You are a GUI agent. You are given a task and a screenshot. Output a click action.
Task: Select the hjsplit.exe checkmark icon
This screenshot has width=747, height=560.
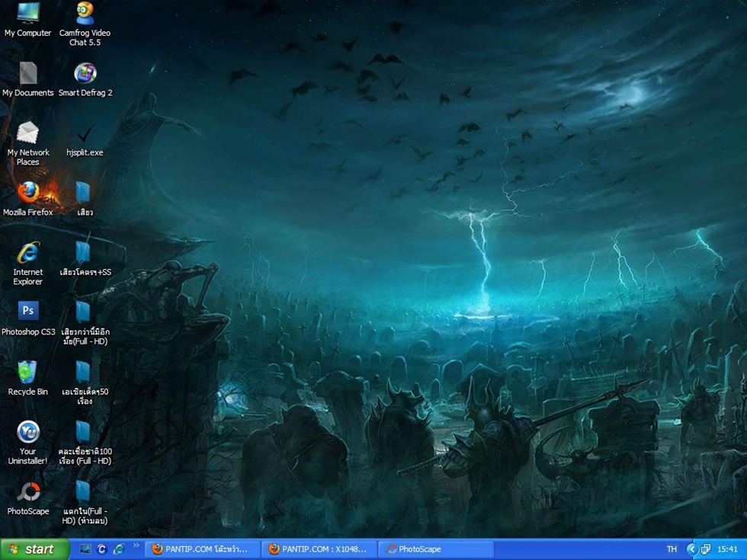click(x=85, y=139)
